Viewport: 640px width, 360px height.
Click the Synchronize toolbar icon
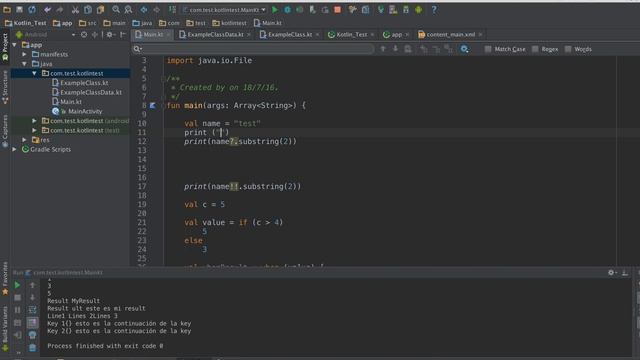(32, 9)
